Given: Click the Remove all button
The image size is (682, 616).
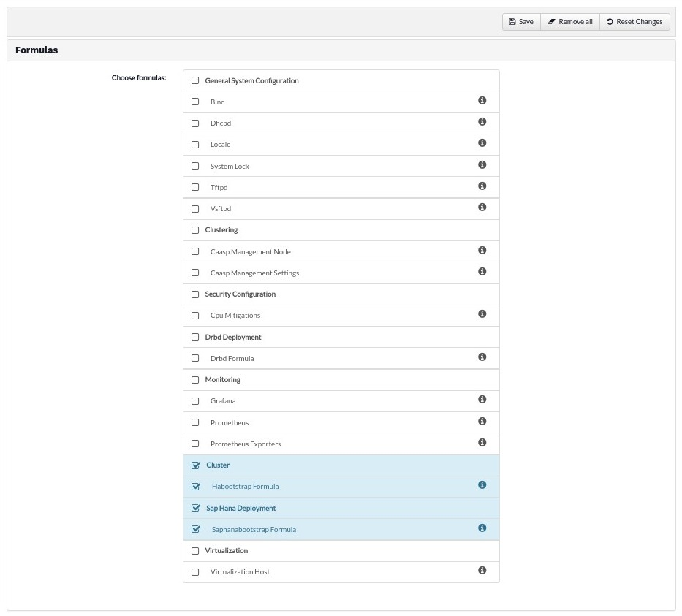Looking at the screenshot, I should [x=569, y=22].
